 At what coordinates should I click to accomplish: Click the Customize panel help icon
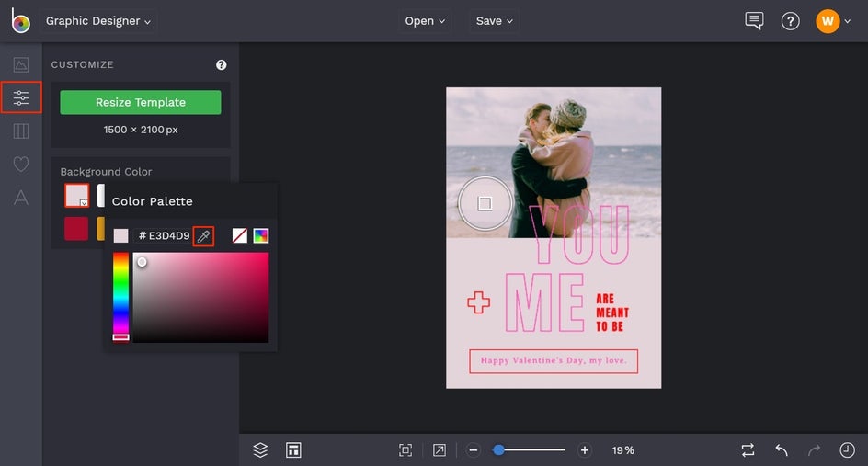point(221,64)
